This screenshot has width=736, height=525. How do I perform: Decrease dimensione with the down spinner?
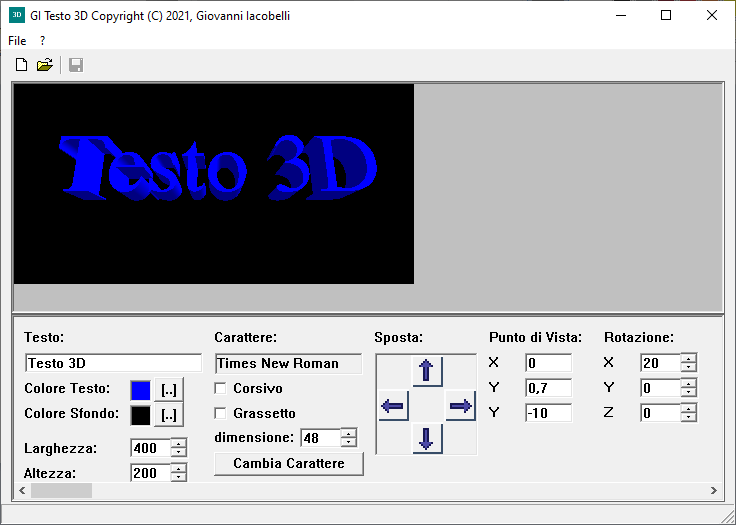point(348,442)
